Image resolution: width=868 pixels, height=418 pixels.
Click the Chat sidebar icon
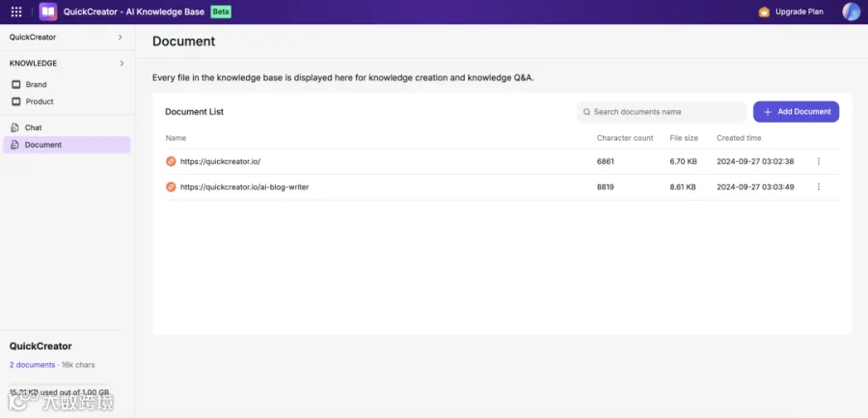pos(14,127)
